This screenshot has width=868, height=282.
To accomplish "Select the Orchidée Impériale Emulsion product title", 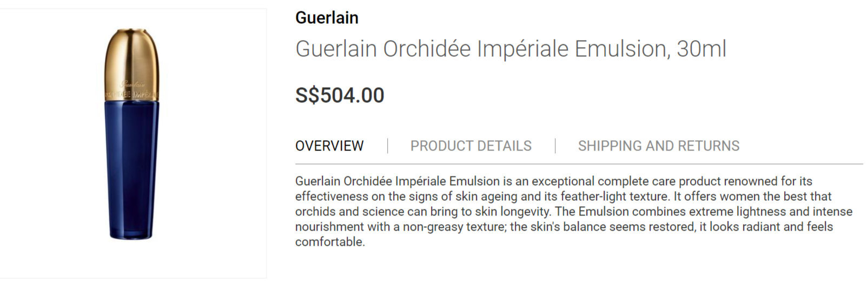I will tap(510, 49).
